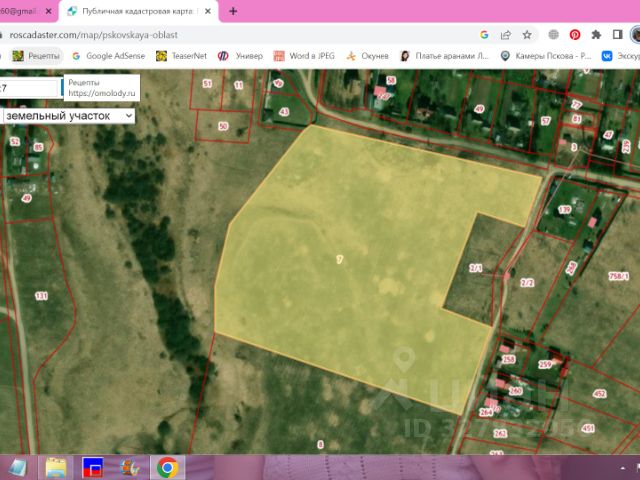Close the Публичная кадастровая карта tab
The width and height of the screenshot is (640, 480).
tap(208, 11)
